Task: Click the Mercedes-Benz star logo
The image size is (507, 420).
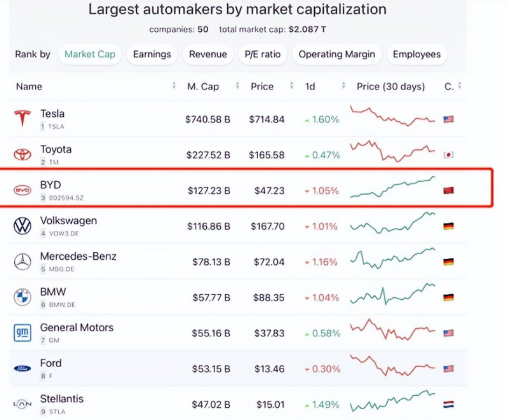Action: point(22,261)
